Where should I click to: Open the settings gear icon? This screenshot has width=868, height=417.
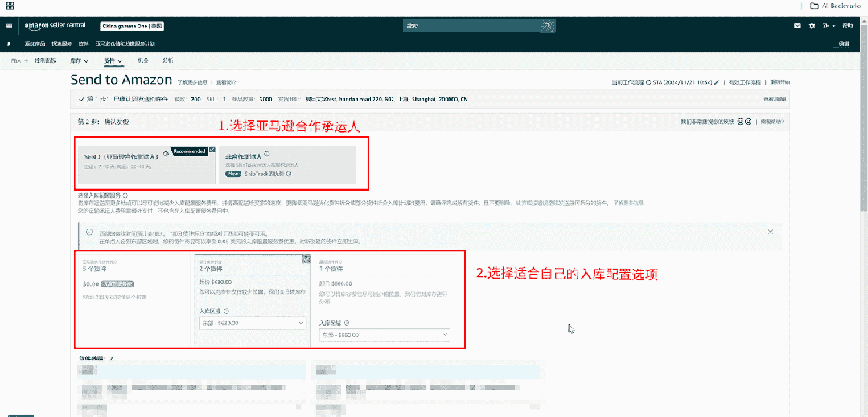(x=811, y=26)
